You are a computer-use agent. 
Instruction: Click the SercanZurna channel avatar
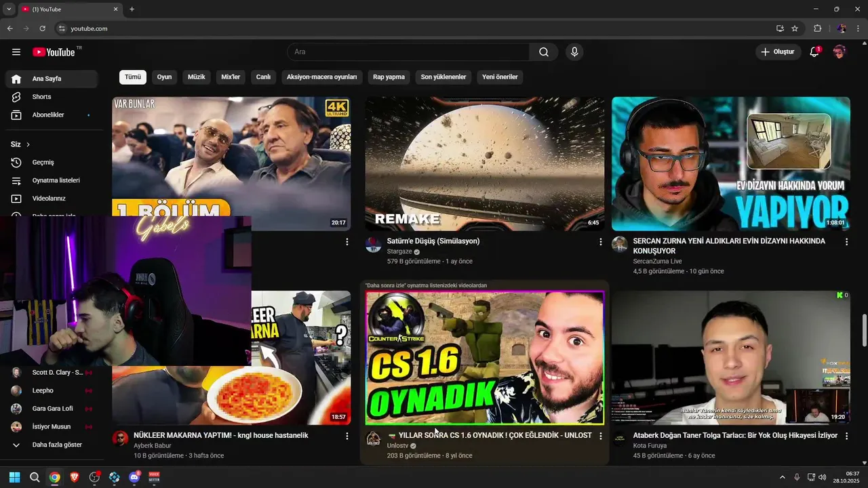tap(620, 245)
